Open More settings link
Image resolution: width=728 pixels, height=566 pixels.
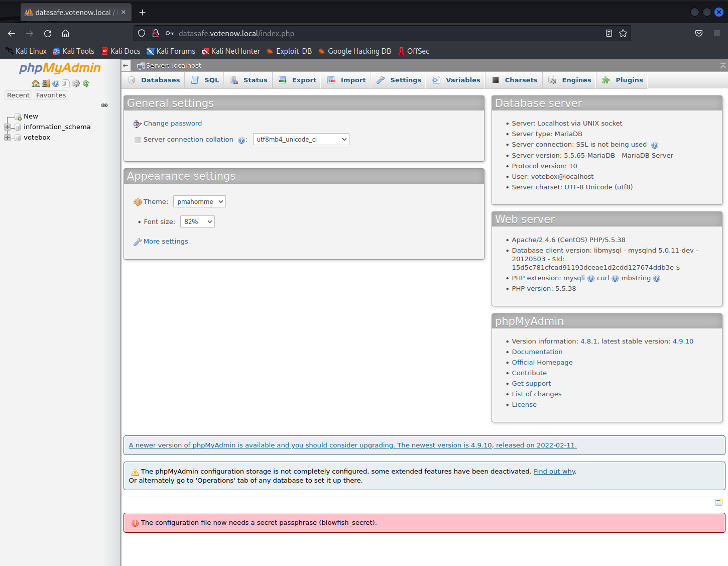tap(166, 242)
